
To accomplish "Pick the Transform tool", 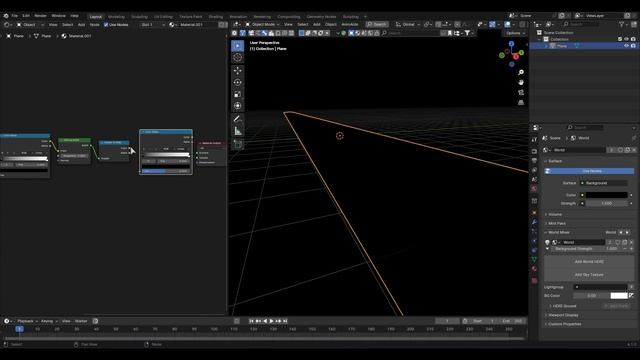I will (238, 106).
